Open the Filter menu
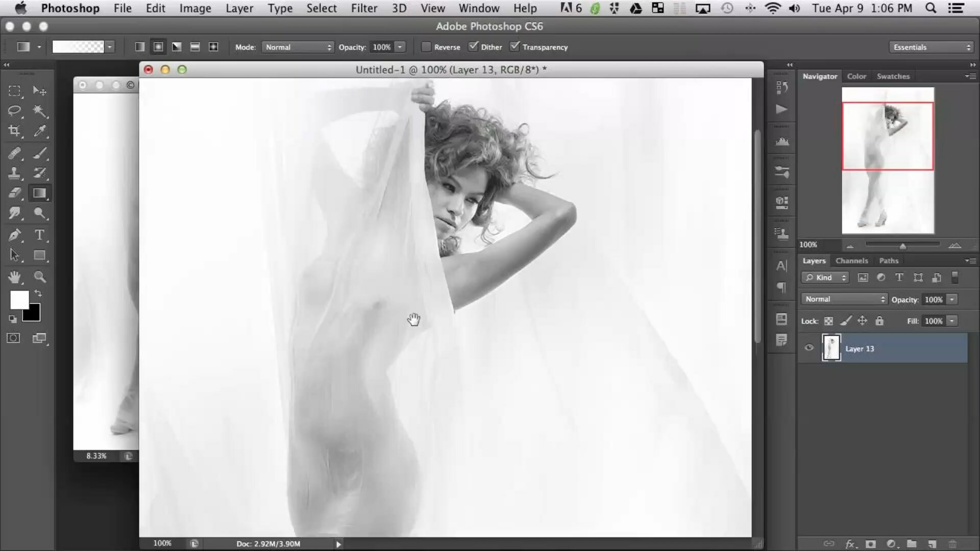Screen dimensions: 980x551 pos(364,8)
